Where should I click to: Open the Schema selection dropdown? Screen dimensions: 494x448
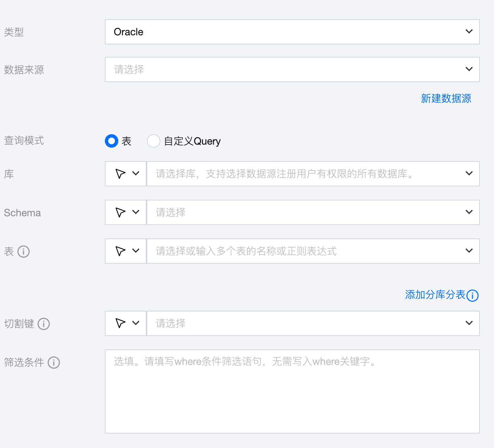point(313,212)
